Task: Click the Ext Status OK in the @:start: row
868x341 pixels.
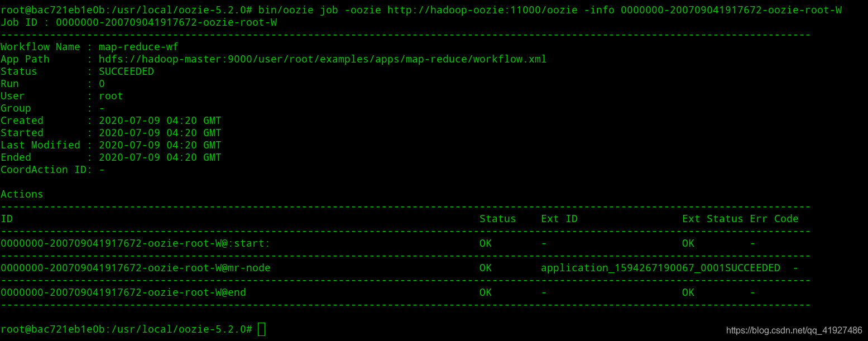Action: (688, 243)
